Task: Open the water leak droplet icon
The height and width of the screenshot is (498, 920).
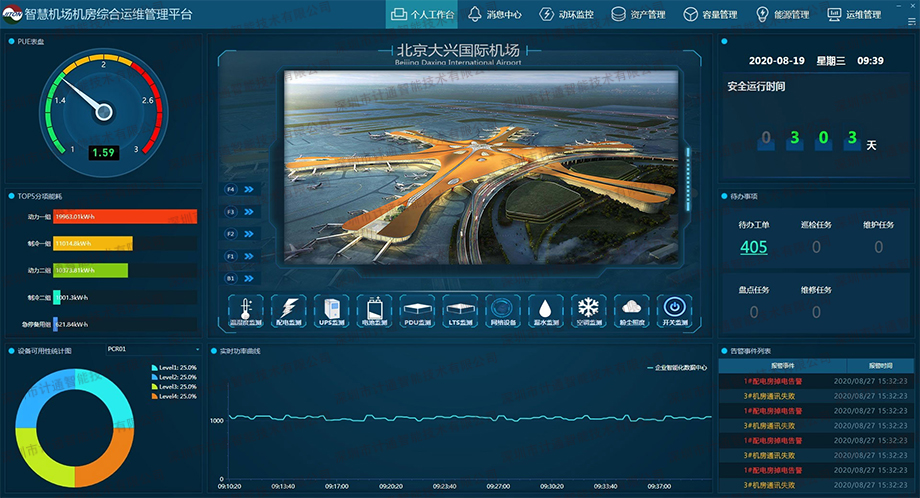Action: click(545, 310)
